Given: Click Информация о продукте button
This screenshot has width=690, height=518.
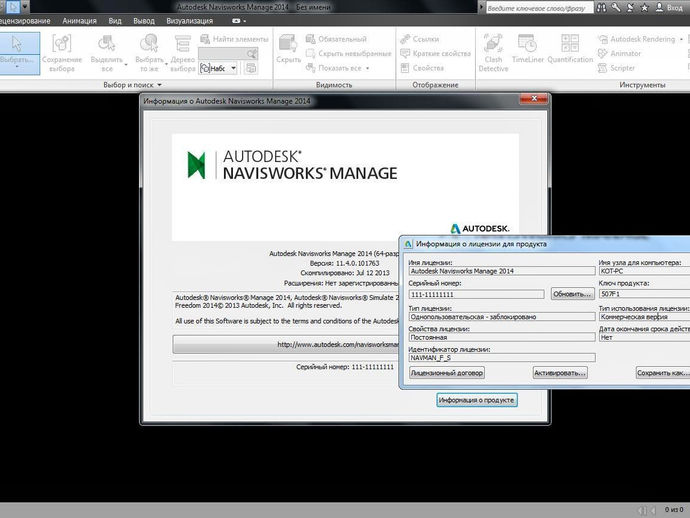Looking at the screenshot, I should [477, 400].
